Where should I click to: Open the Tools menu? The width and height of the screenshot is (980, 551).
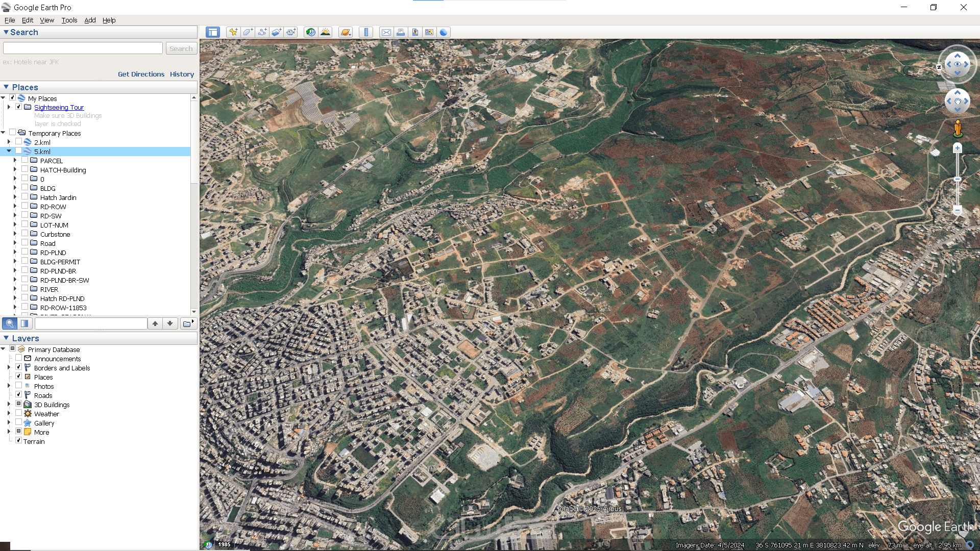click(x=69, y=20)
